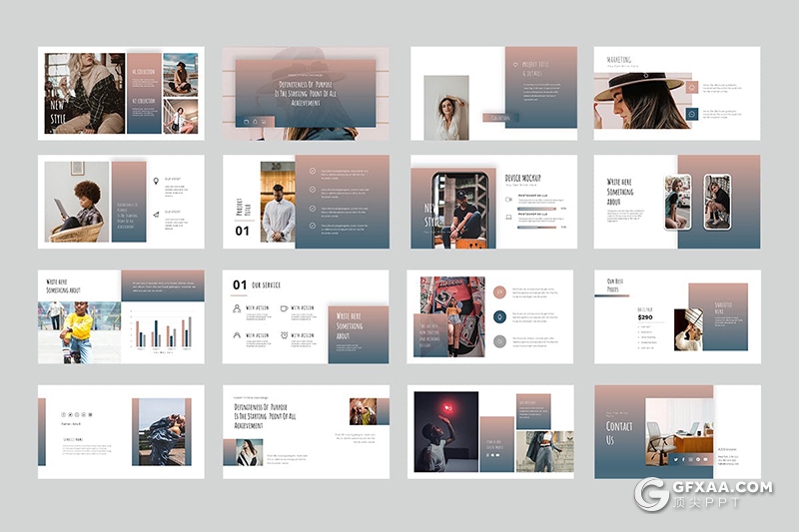
Task: Select the Contact Us slide thumbnail
Action: (x=676, y=432)
